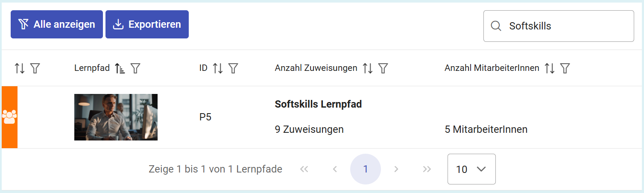Open the Lernpfad column filter
The width and height of the screenshot is (644, 193).
click(x=135, y=68)
